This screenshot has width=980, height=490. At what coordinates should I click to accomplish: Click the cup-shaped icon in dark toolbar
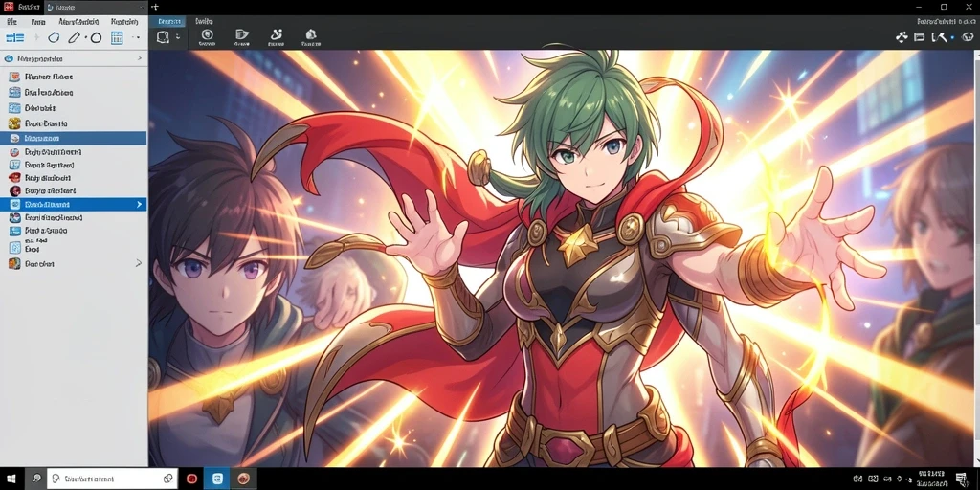click(242, 35)
